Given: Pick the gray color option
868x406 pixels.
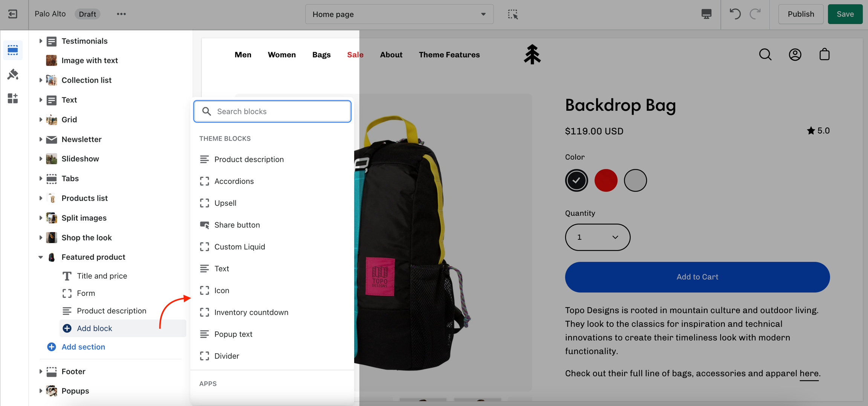Looking at the screenshot, I should (635, 181).
